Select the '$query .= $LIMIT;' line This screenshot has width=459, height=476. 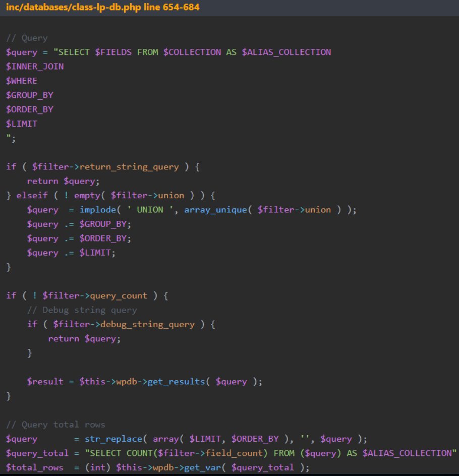tap(71, 253)
